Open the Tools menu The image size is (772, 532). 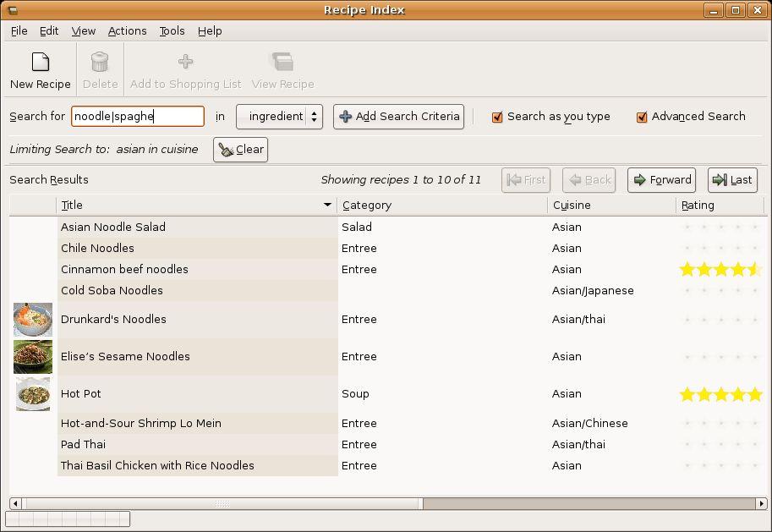[x=172, y=30]
